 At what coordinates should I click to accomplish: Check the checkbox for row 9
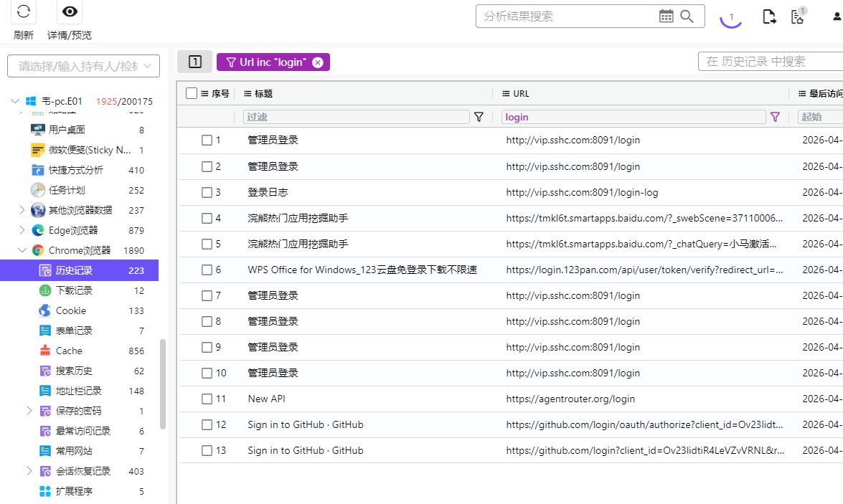point(207,347)
